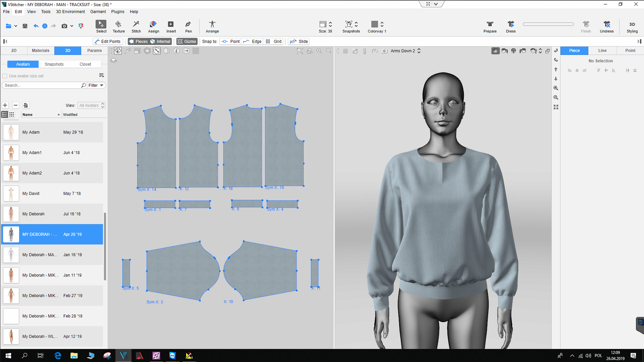Enable Use avatar size set checkbox
Screen dimensions: 644x362
coord(5,76)
